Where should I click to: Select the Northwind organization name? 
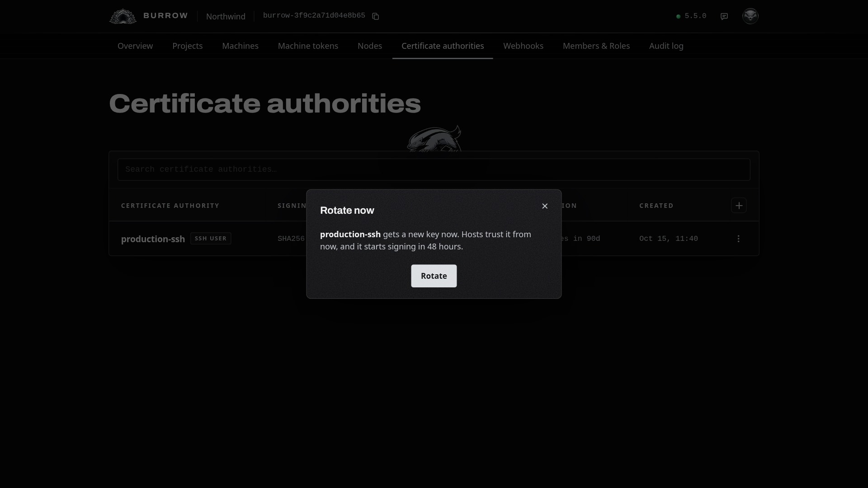[x=226, y=16]
